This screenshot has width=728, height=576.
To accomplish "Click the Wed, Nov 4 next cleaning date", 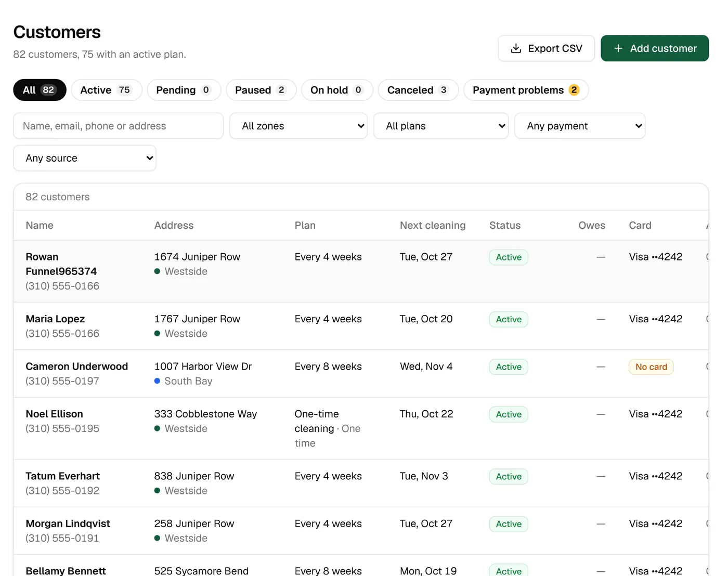I will [x=426, y=366].
